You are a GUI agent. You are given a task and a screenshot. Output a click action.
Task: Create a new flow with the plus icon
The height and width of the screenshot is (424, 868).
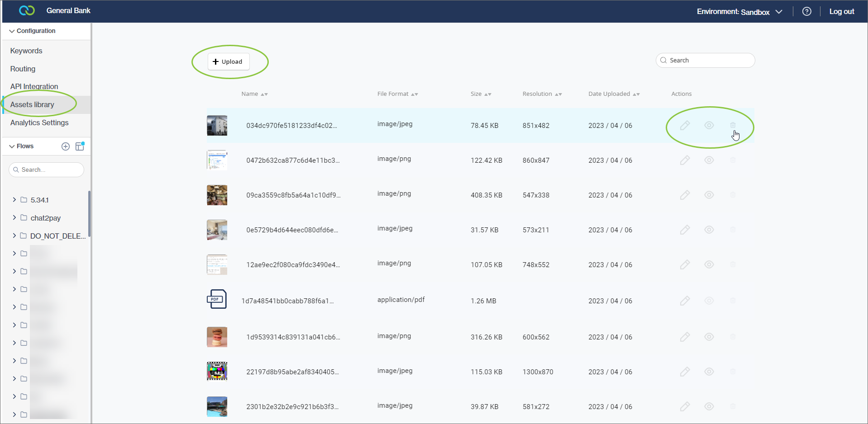coord(65,146)
